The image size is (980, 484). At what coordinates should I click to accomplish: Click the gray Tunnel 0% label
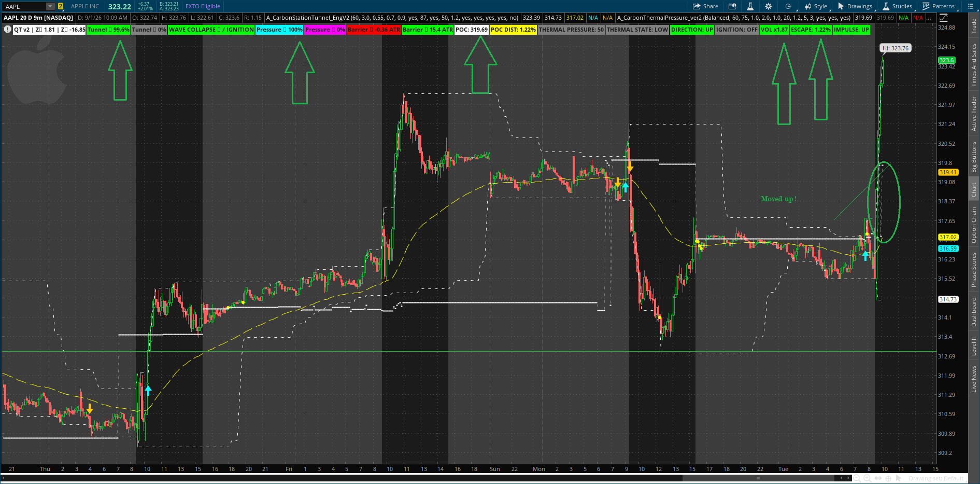click(149, 30)
